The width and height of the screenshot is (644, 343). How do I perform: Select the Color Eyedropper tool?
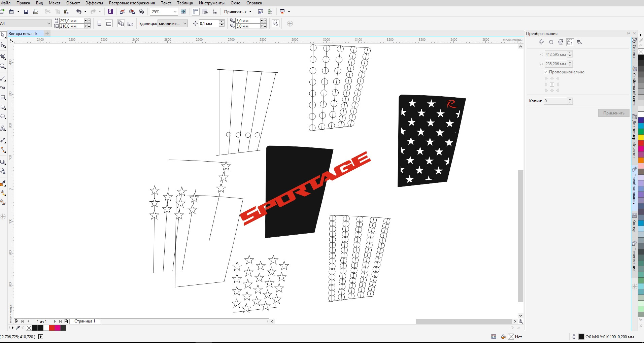3,183
